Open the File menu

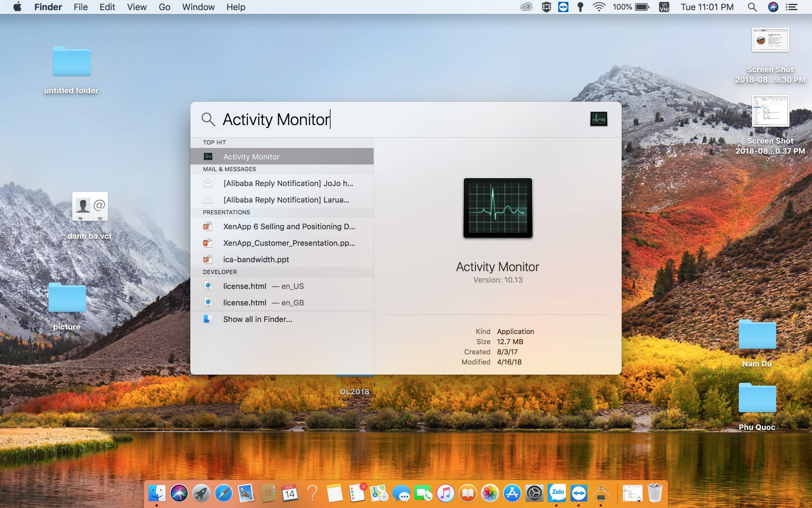coord(81,7)
